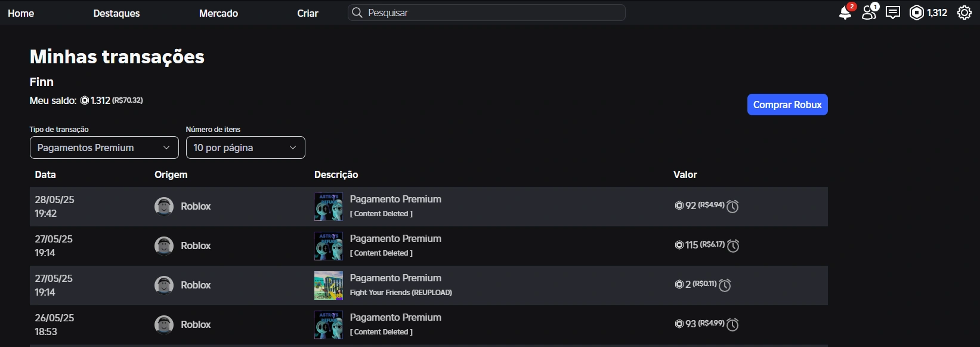Click the Robux balance icon in header
980x347 pixels.
917,13
